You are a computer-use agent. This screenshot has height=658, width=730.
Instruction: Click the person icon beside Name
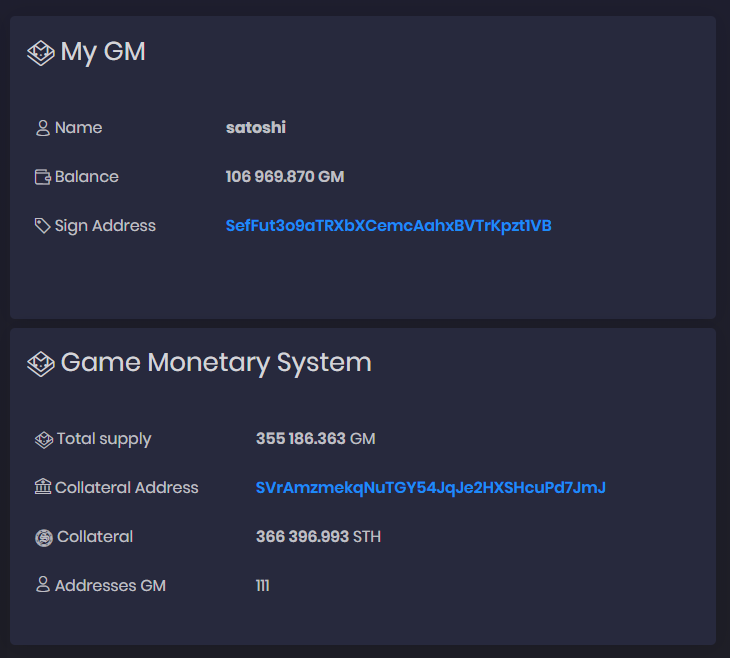pos(43,128)
